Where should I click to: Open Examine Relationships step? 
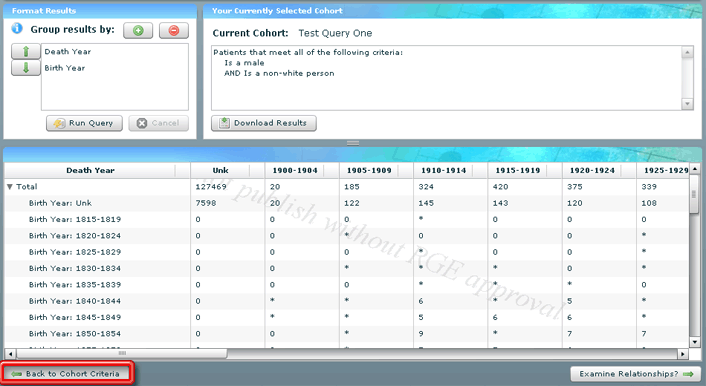coord(636,374)
